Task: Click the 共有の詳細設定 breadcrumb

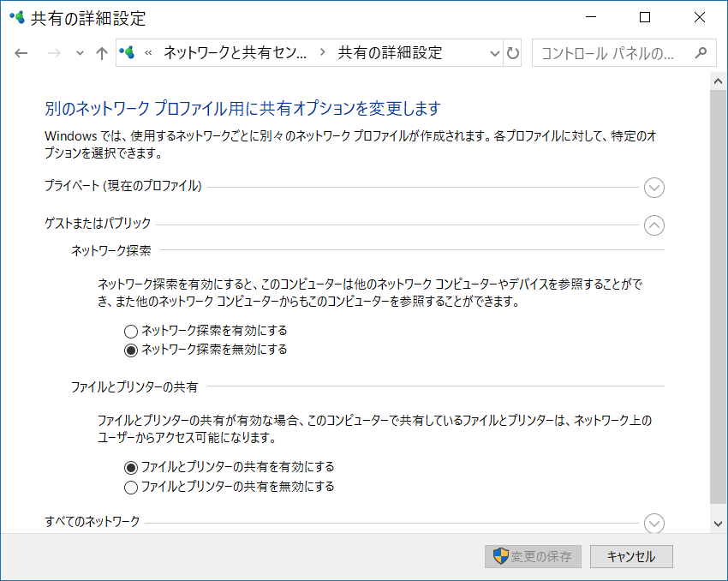Action: (x=390, y=53)
